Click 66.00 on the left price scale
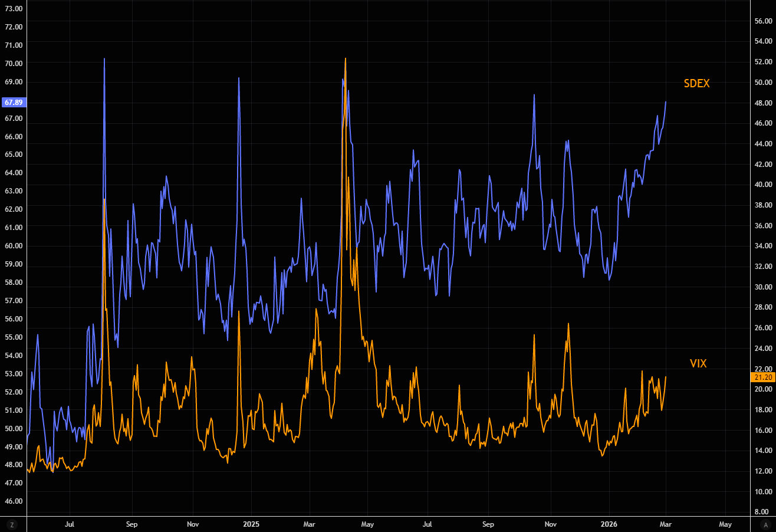This screenshot has width=776, height=532. 13,136
